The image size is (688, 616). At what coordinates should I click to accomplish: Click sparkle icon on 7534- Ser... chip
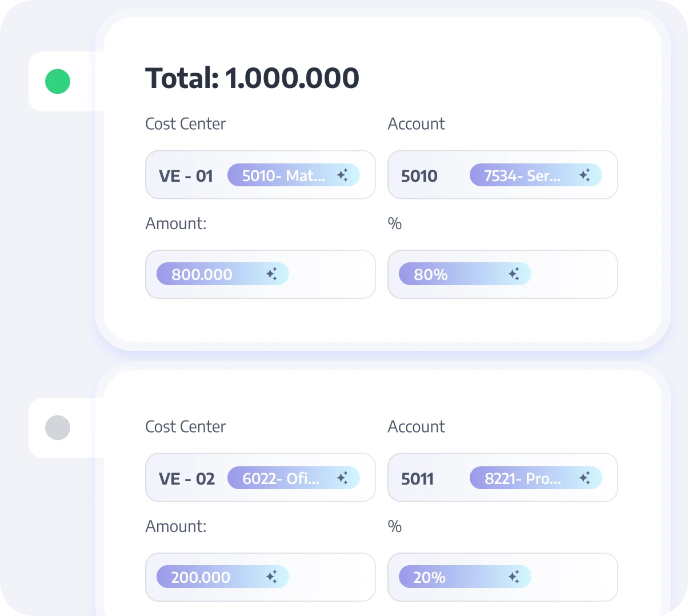tap(585, 175)
